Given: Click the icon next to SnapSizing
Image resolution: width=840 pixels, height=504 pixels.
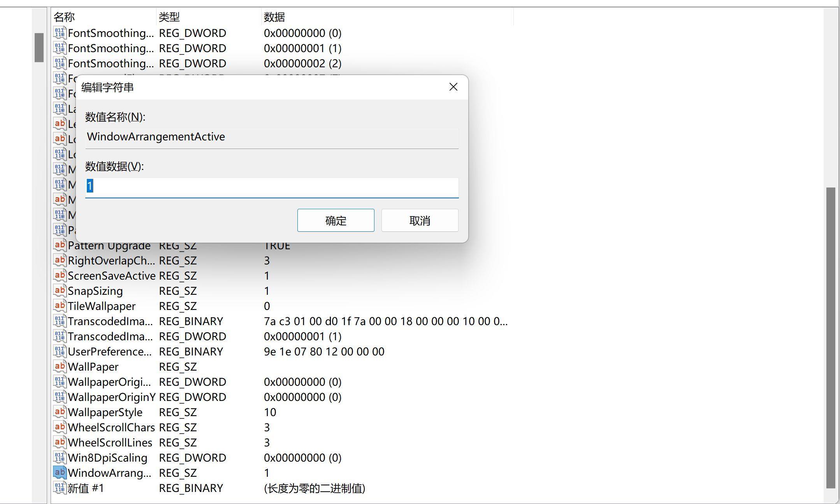Looking at the screenshot, I should pyautogui.click(x=60, y=290).
